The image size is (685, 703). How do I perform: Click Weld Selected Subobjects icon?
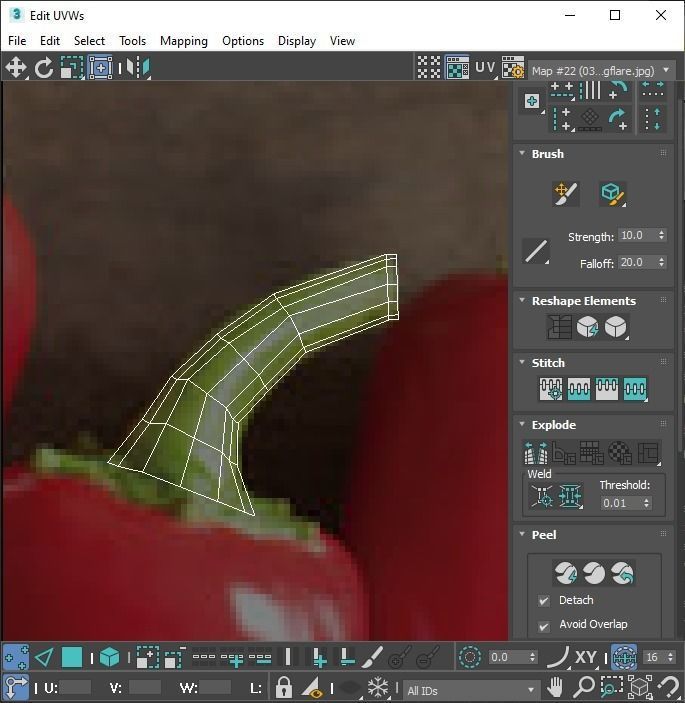(x=570, y=496)
